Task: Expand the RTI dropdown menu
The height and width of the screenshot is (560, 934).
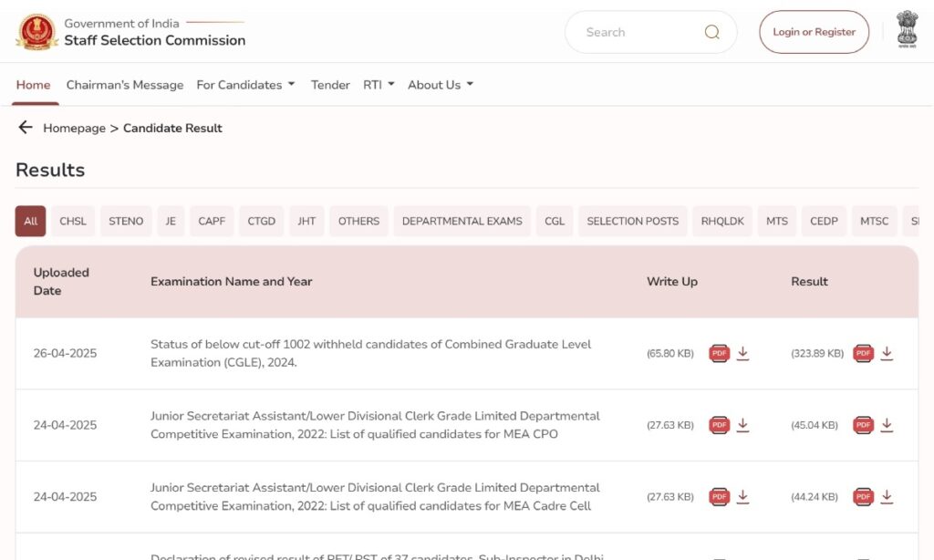Action: point(379,85)
